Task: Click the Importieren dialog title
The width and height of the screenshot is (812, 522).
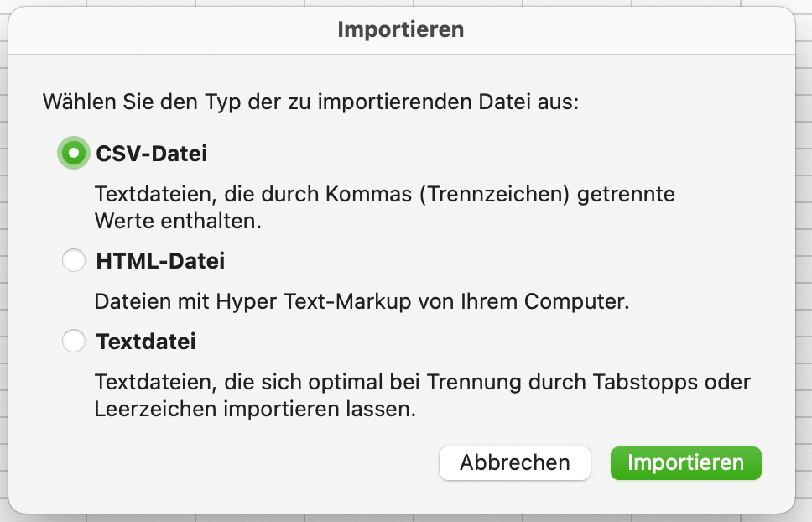Action: pyautogui.click(x=401, y=29)
